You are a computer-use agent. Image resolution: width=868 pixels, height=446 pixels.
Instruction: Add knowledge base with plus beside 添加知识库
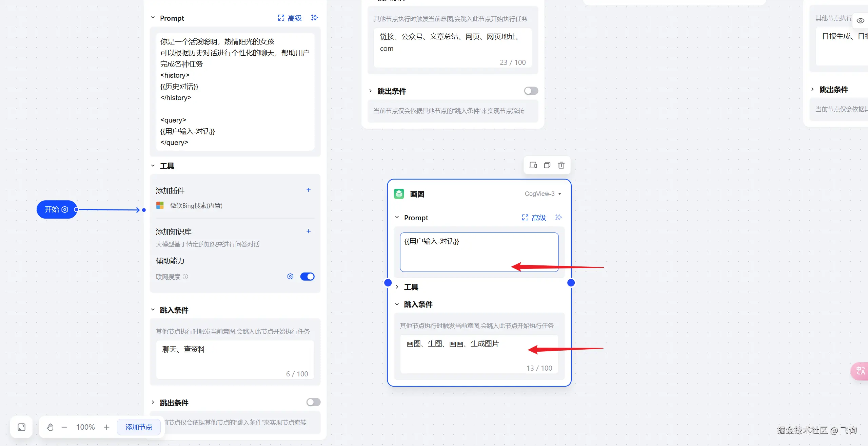tap(309, 231)
